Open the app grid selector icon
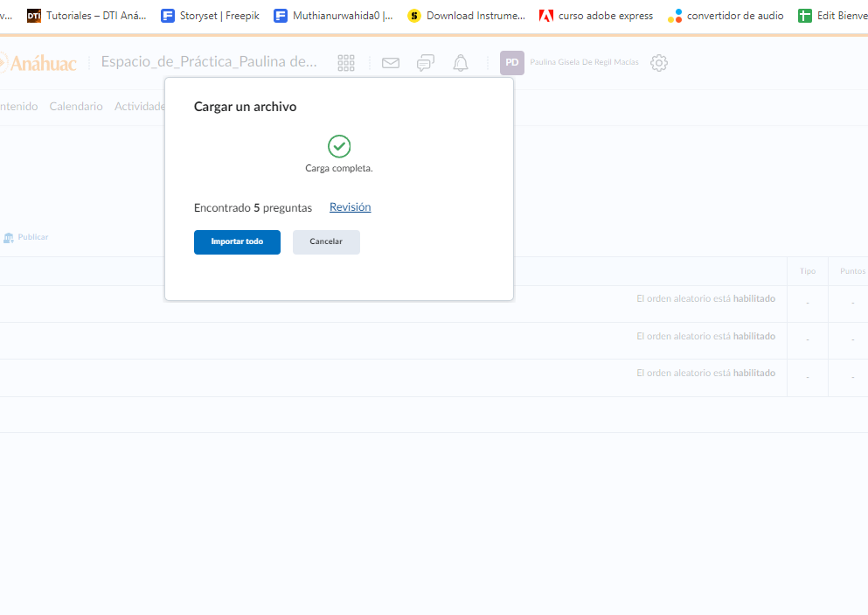This screenshot has width=868, height=615. pos(346,63)
